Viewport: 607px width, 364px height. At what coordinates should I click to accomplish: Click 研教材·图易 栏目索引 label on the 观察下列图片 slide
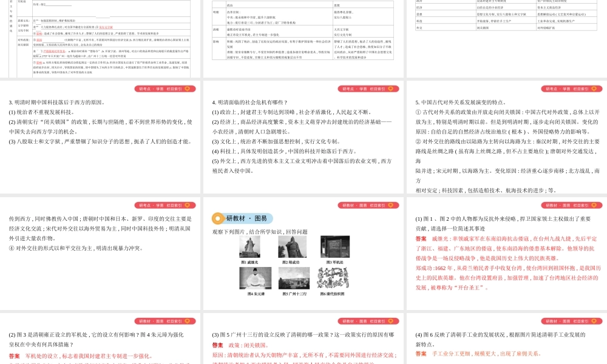click(x=364, y=206)
